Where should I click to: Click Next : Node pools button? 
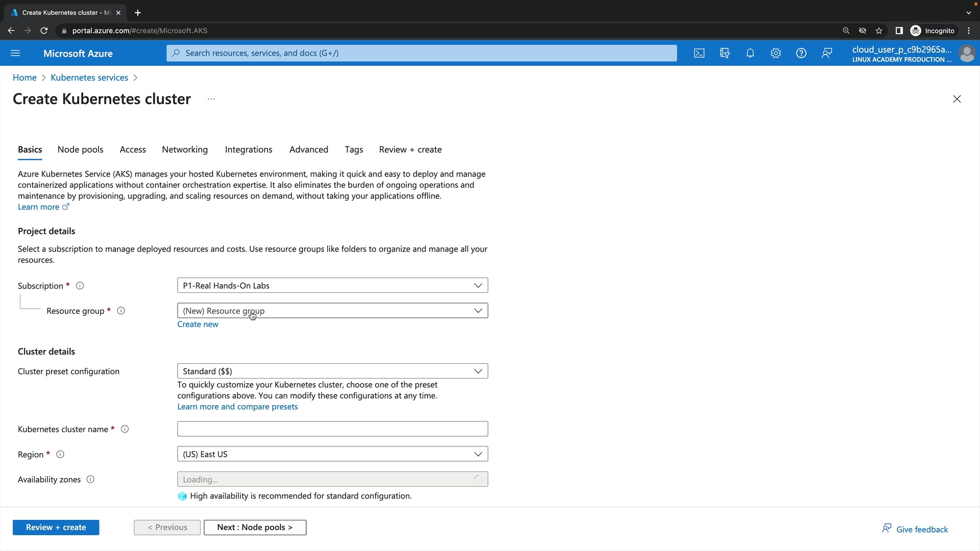pyautogui.click(x=255, y=528)
